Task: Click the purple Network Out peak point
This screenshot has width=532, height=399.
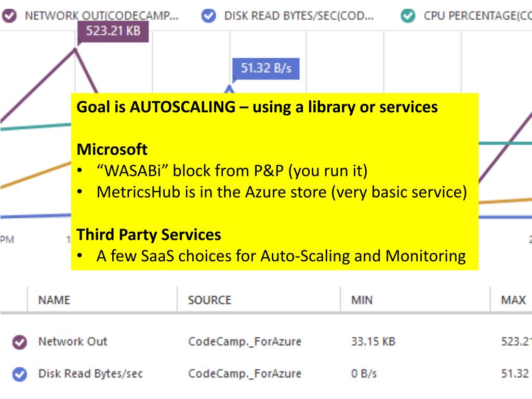Action: pos(76,49)
